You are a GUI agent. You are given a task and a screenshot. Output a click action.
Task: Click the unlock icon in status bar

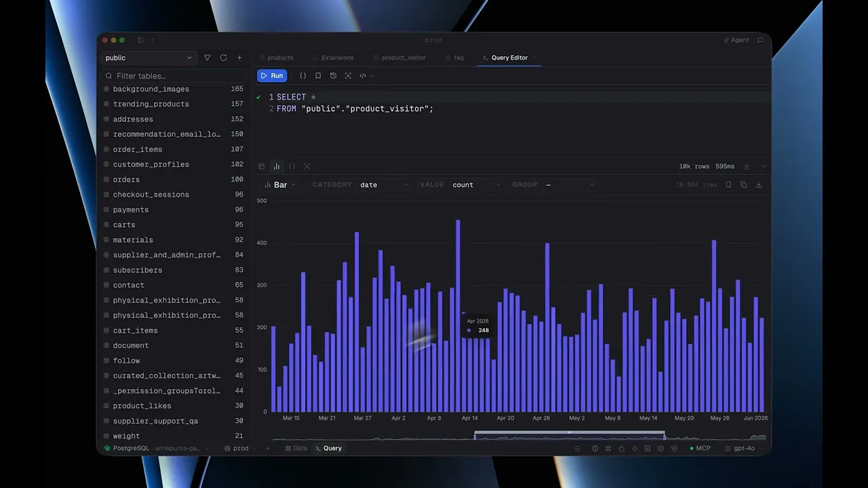click(621, 449)
